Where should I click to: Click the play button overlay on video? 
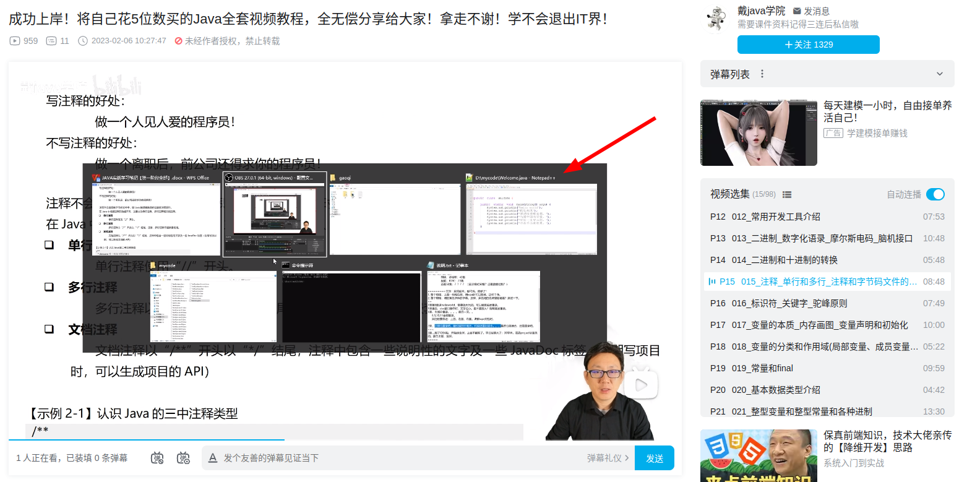click(x=640, y=385)
